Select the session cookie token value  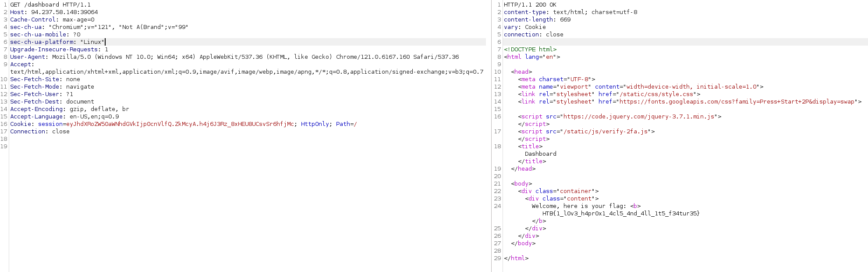point(180,124)
